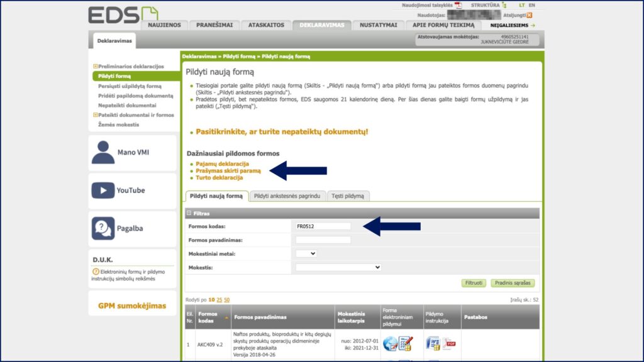Open AKC409 form fill calculator icon

tap(406, 343)
